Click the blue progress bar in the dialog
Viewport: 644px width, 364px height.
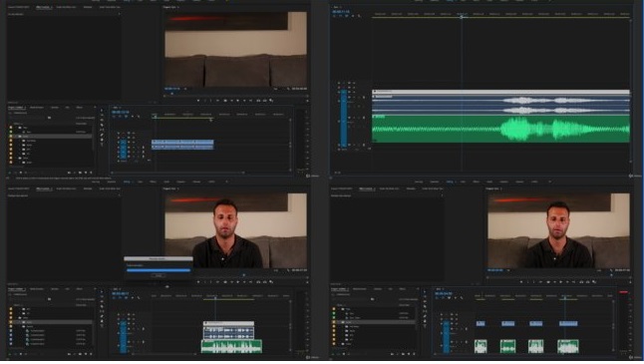point(159,270)
